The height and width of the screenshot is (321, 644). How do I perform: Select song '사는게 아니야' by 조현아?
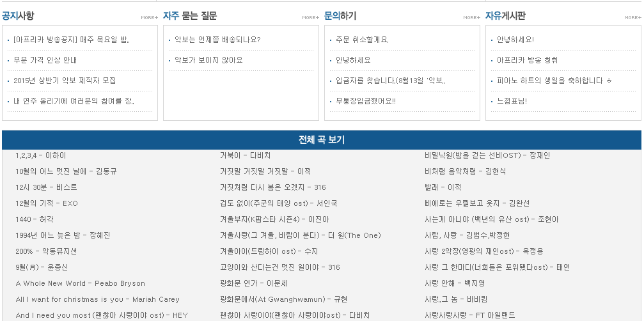coord(492,219)
